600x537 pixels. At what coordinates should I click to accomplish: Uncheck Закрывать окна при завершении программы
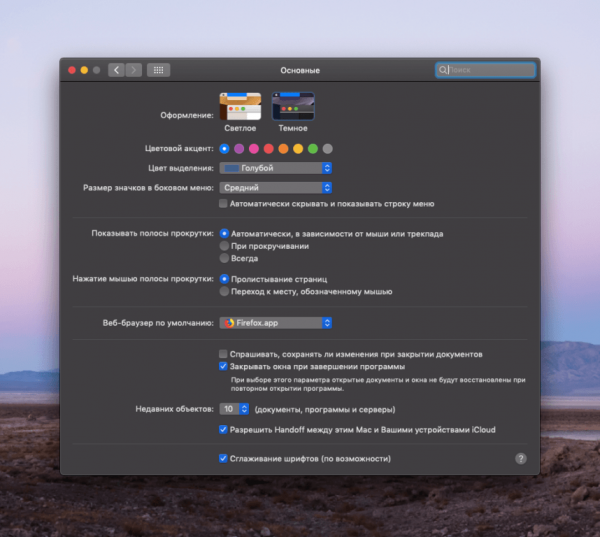tap(223, 366)
